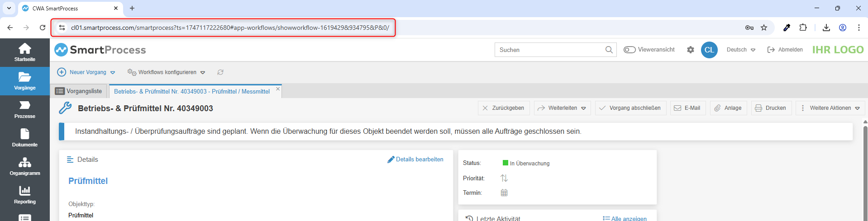The image size is (868, 221).
Task: Click the IHR LOGO placeholder
Action: tap(838, 50)
